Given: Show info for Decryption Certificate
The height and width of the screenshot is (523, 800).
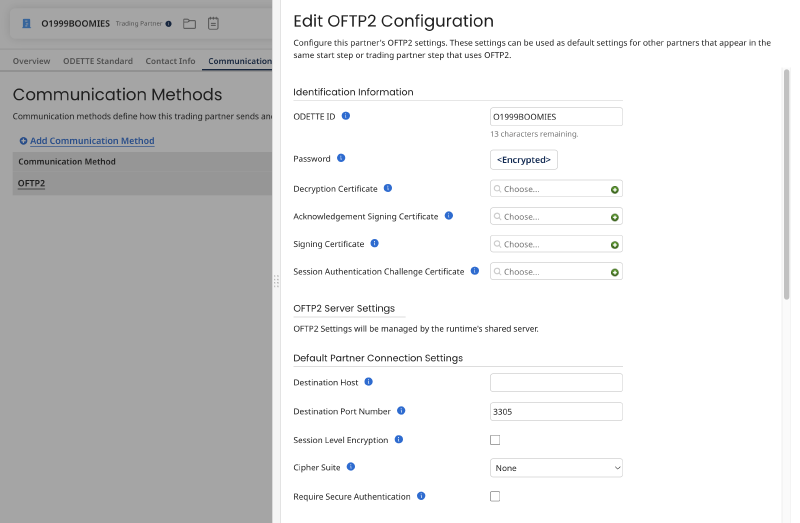Looking at the screenshot, I should [x=388, y=188].
